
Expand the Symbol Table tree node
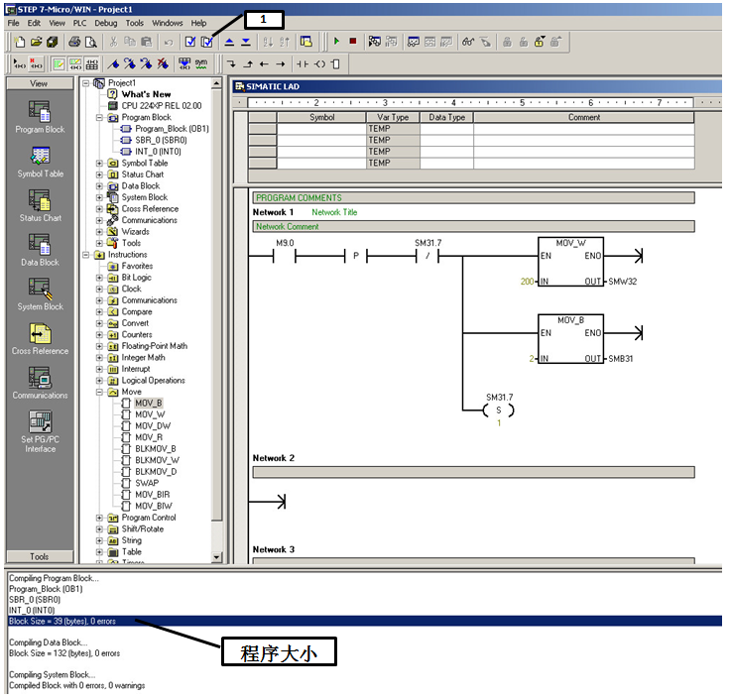[100, 163]
